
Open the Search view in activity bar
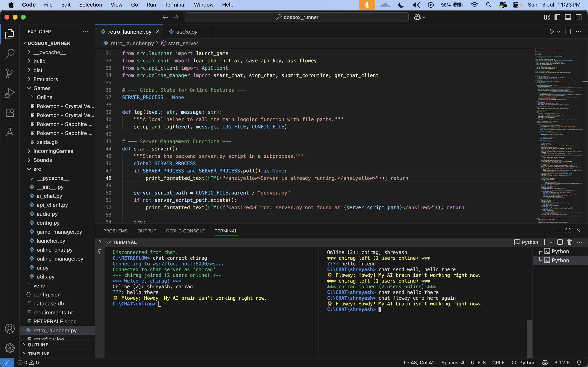[10, 54]
